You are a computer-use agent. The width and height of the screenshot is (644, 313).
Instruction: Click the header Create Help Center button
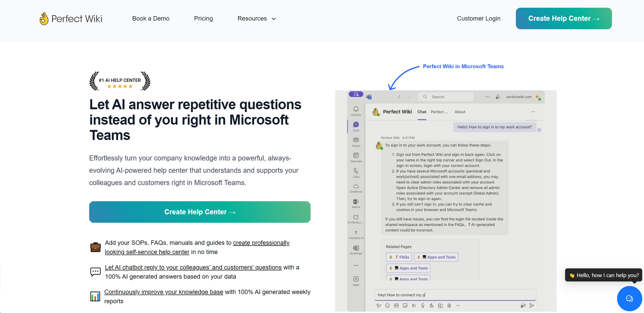tap(563, 18)
